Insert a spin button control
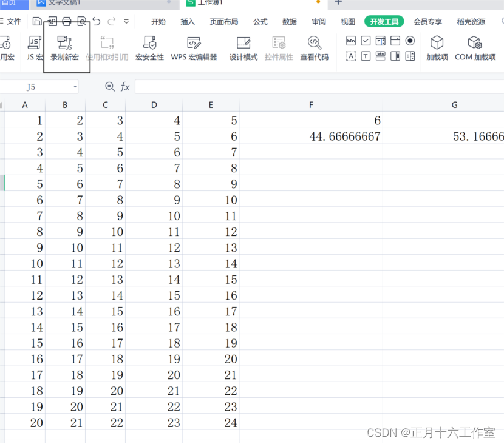The width and height of the screenshot is (504, 444). pos(410,56)
